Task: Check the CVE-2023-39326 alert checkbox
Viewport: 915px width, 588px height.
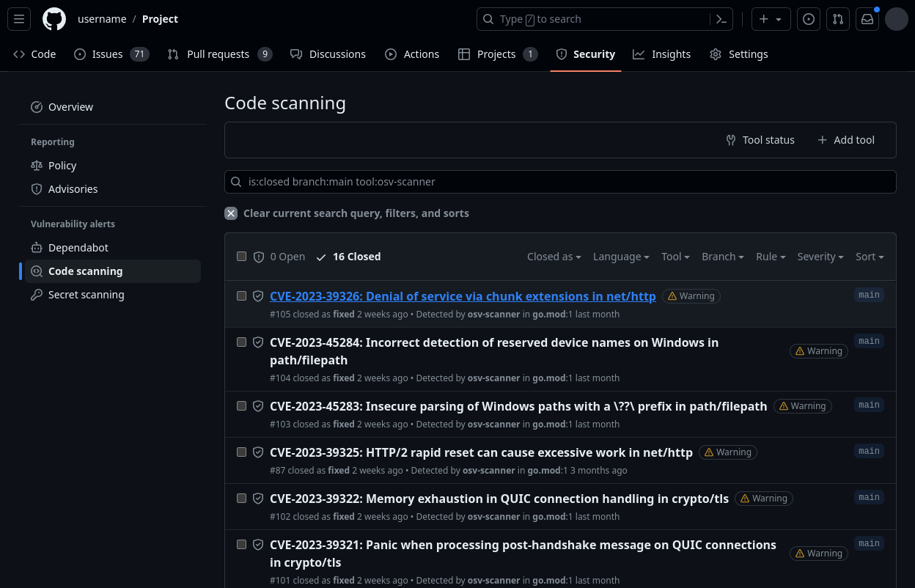Action: pos(241,295)
